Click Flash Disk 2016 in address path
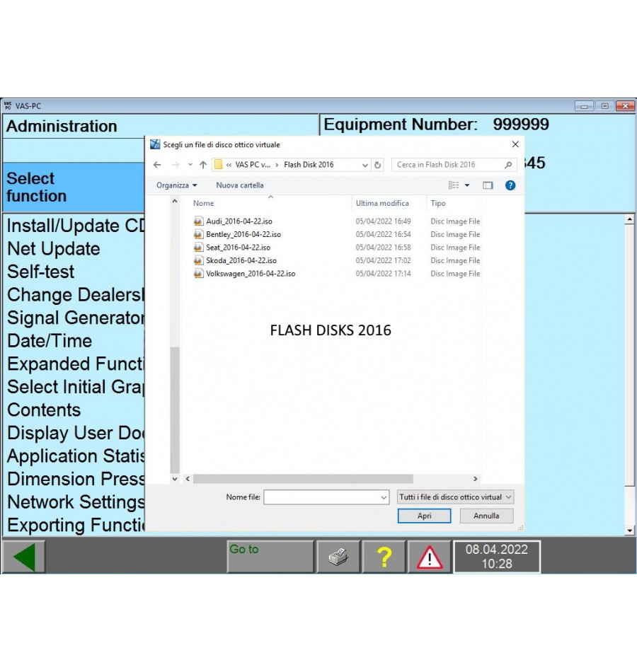Screen dimensions: 637x672 pyautogui.click(x=309, y=165)
